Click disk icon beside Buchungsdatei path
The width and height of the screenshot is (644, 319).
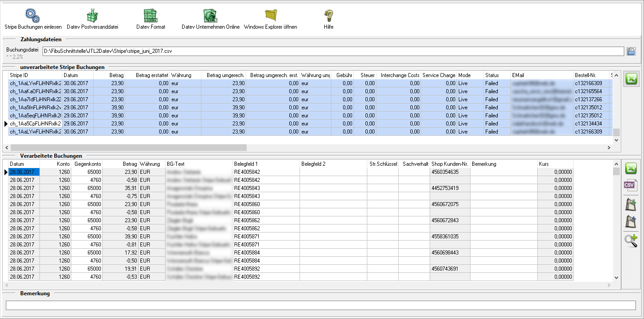tap(631, 52)
